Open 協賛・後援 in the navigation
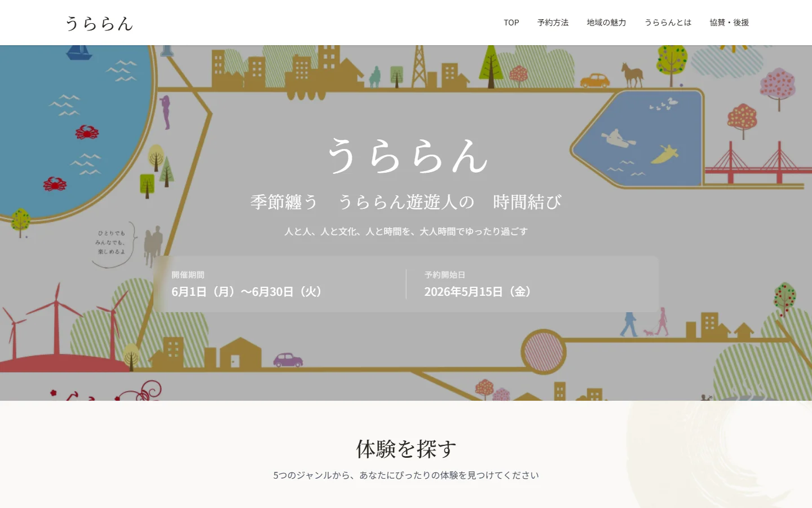The width and height of the screenshot is (812, 508). pos(729,23)
